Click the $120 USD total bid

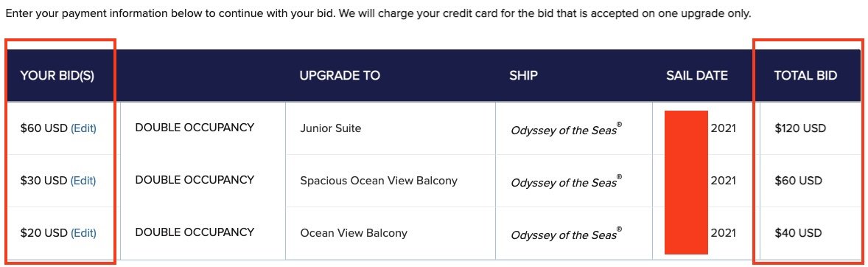coord(800,128)
